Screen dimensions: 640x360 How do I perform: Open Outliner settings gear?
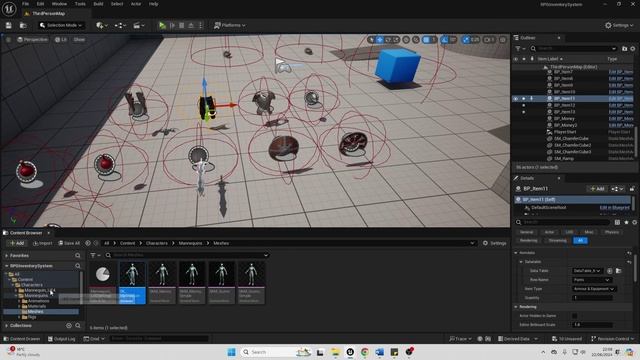633,49
